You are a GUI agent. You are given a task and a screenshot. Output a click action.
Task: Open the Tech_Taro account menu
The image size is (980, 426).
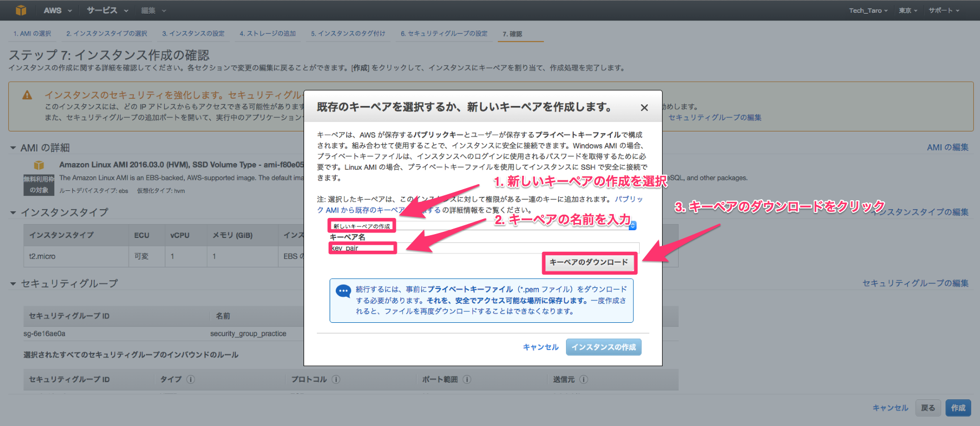(x=868, y=11)
